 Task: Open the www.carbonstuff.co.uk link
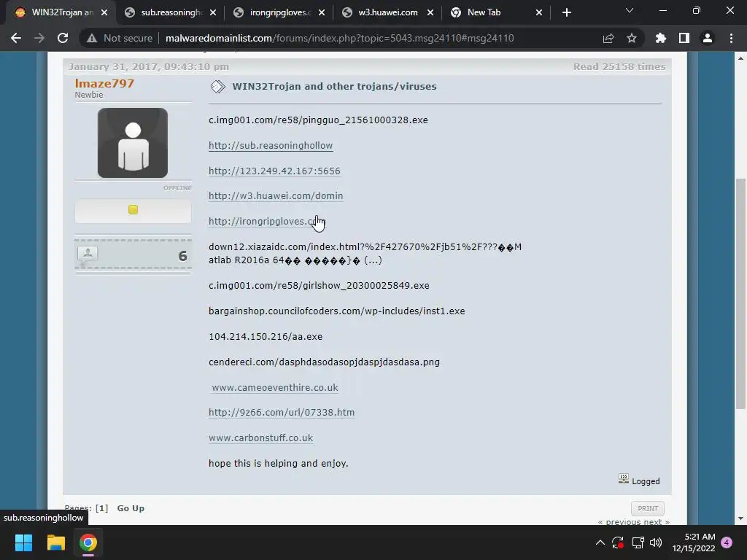point(260,437)
